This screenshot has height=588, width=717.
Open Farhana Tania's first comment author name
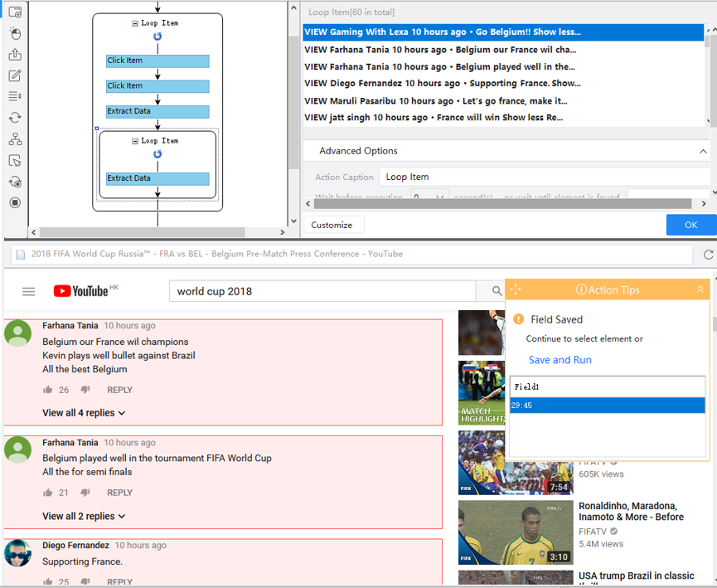click(x=70, y=326)
